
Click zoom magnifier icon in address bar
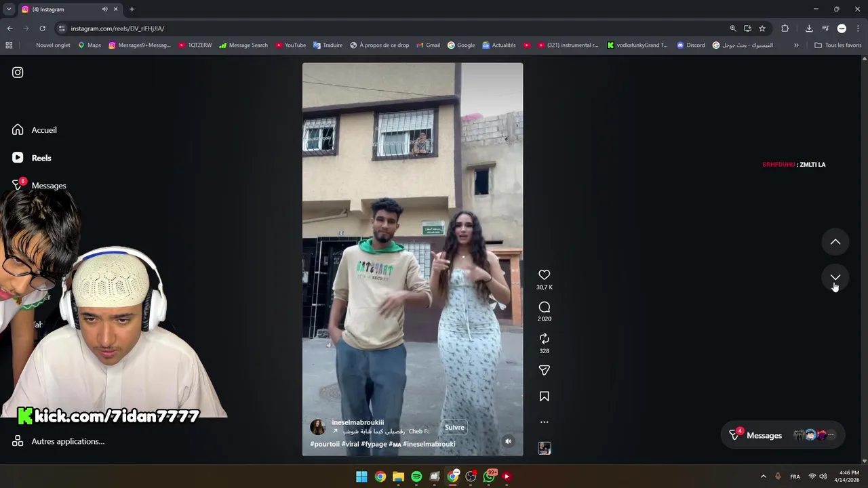pos(733,28)
